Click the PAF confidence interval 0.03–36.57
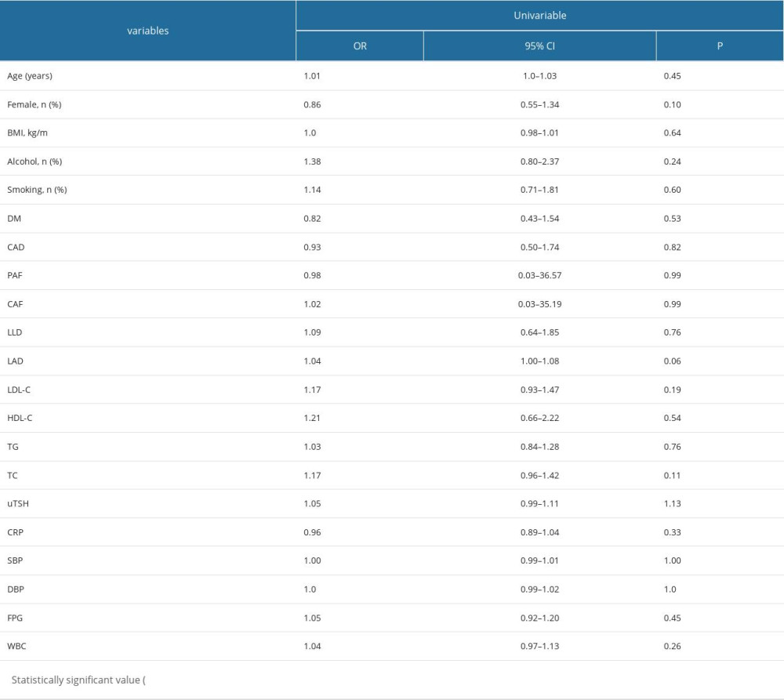784x700 pixels. [539, 275]
